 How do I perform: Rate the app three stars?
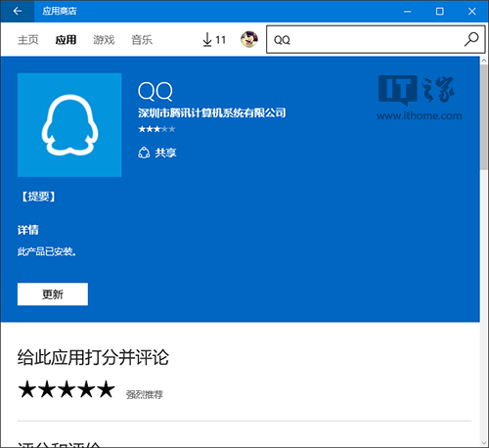click(x=67, y=389)
